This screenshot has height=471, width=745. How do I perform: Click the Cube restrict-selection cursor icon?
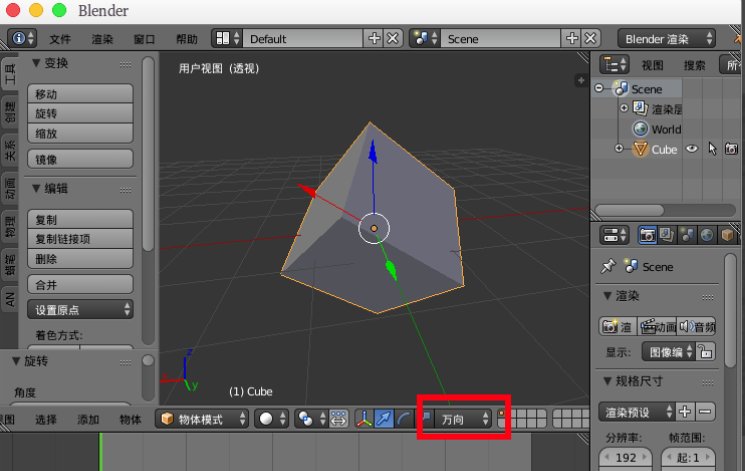(712, 149)
